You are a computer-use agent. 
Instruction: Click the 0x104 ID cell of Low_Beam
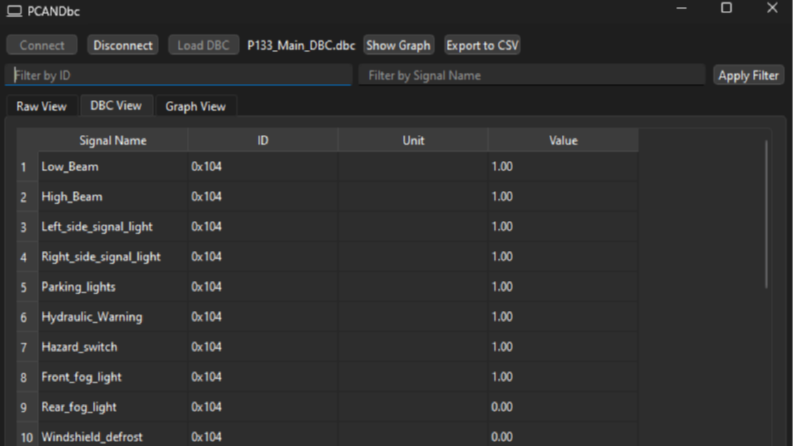[262, 166]
